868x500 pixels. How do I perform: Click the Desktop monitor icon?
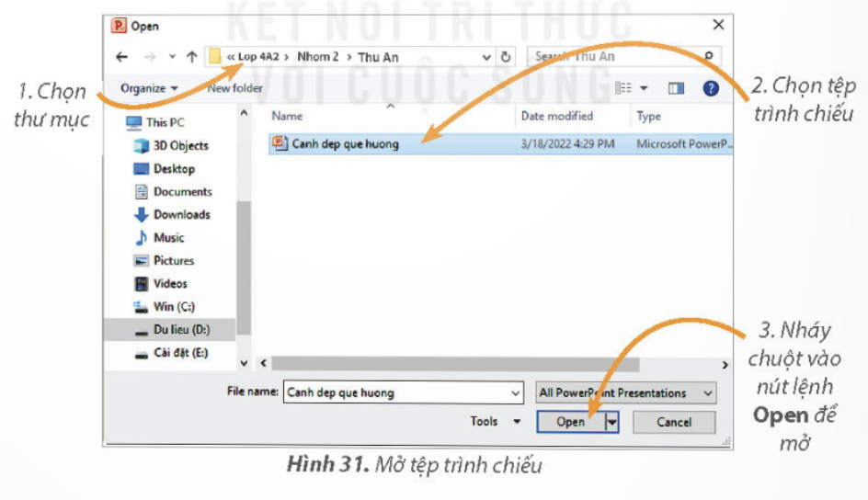142,169
